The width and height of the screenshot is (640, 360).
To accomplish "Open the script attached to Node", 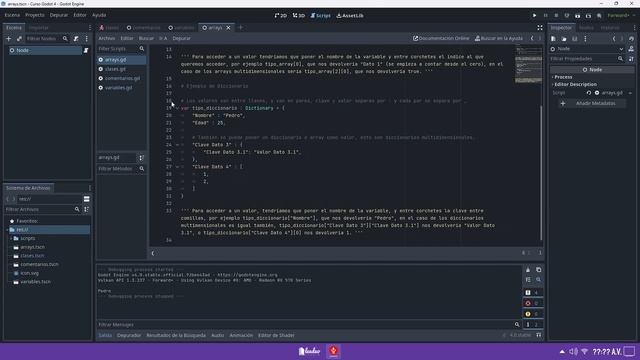I will coord(86,50).
